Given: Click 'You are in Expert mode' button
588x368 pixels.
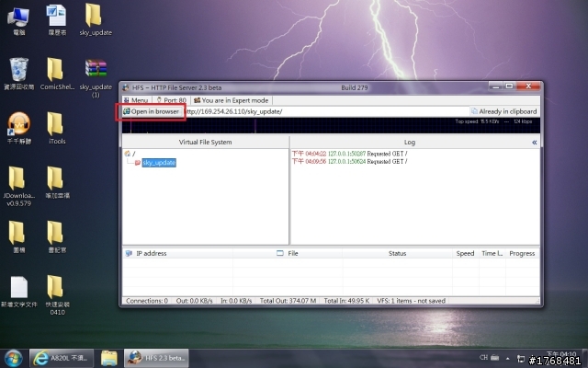Looking at the screenshot, I should 232,100.
